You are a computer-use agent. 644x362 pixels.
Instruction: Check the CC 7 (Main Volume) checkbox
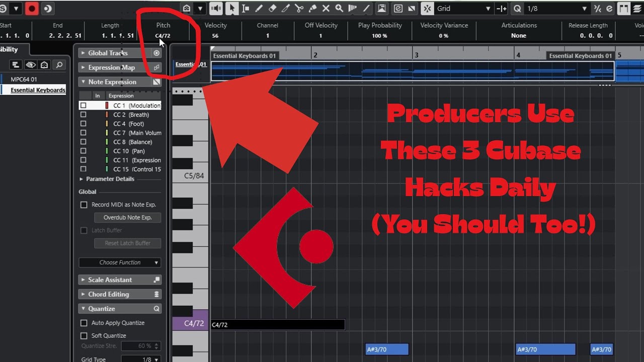tap(84, 133)
